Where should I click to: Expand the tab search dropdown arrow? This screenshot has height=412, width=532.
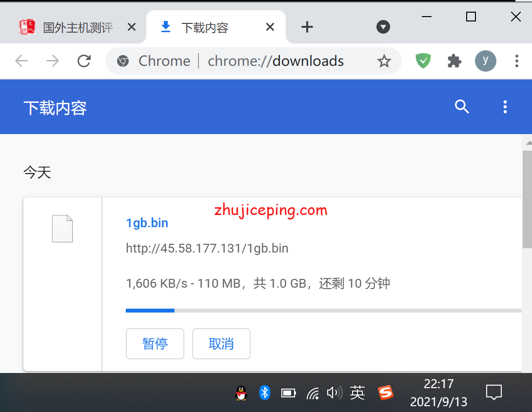[383, 27]
